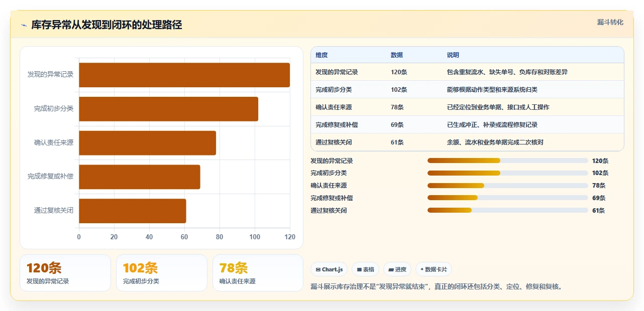Click the 69条 progress bar for 完成修复或补偿
Image resolution: width=644 pixels, height=311 pixels.
507,198
